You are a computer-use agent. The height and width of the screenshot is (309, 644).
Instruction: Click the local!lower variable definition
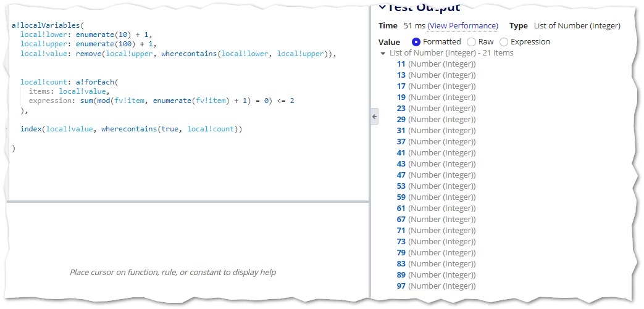pos(44,35)
